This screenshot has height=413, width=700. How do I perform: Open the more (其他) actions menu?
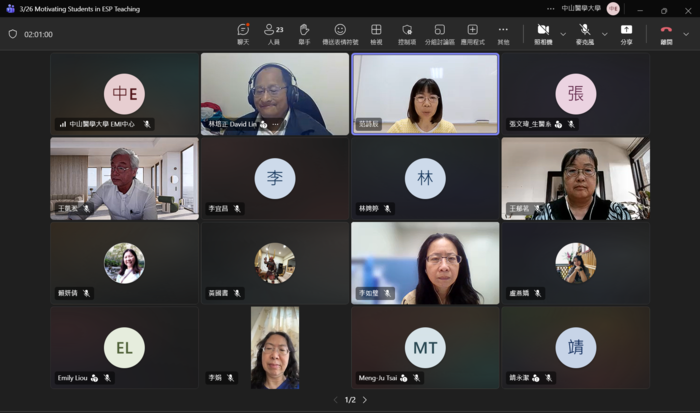pos(503,33)
